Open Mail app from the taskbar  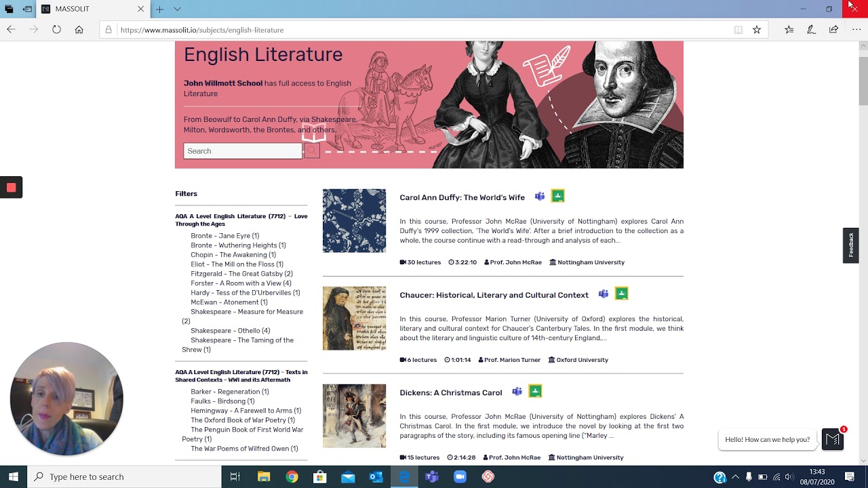348,476
